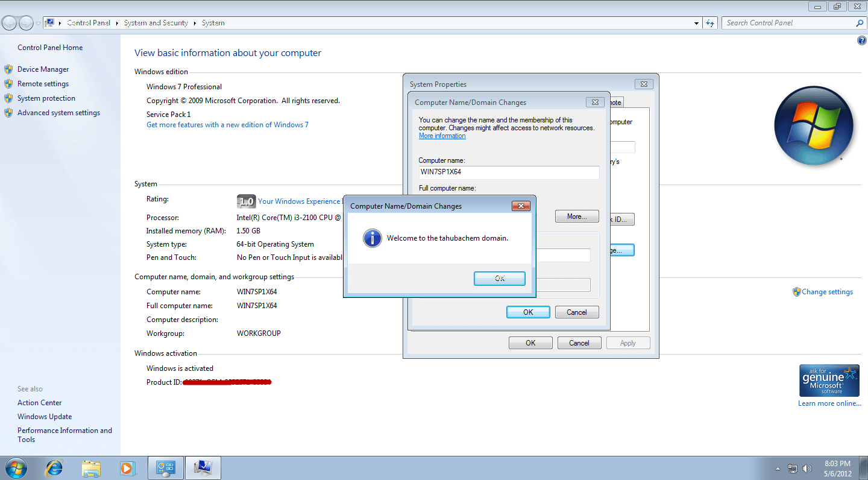The height and width of the screenshot is (480, 868).
Task: Click the Computer name field in the Domain Changes dialog
Action: pos(509,172)
